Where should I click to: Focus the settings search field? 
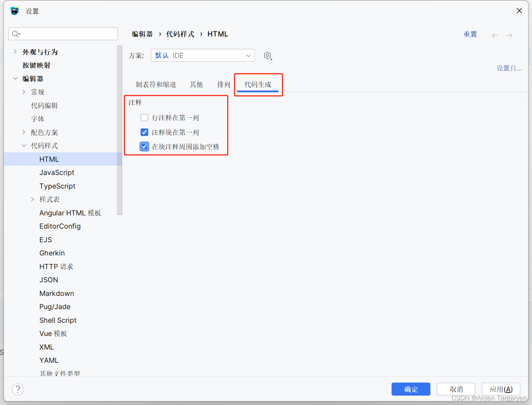pyautogui.click(x=63, y=34)
